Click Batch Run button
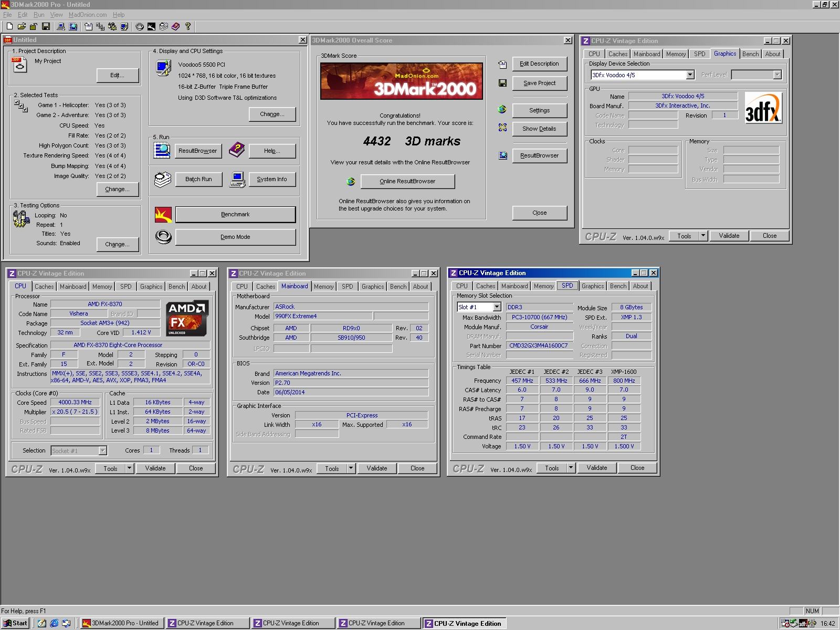Screen dimensions: 840x630 [x=198, y=179]
